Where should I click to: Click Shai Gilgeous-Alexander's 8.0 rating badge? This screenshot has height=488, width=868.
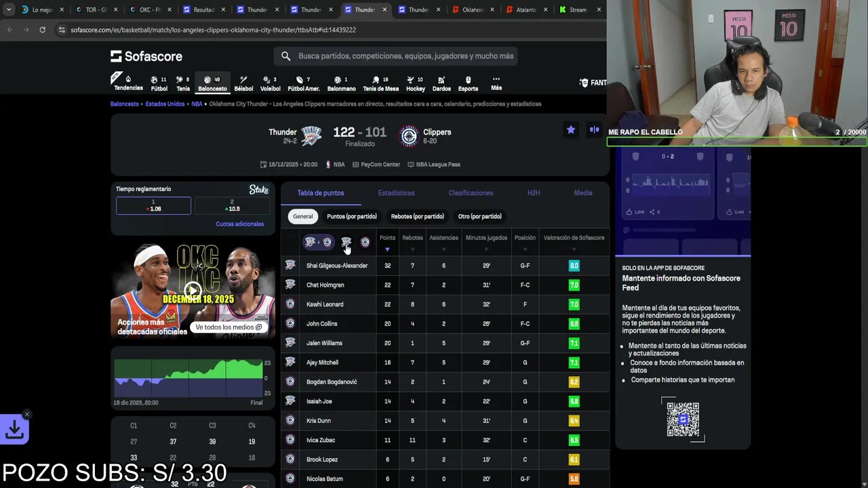[574, 266]
